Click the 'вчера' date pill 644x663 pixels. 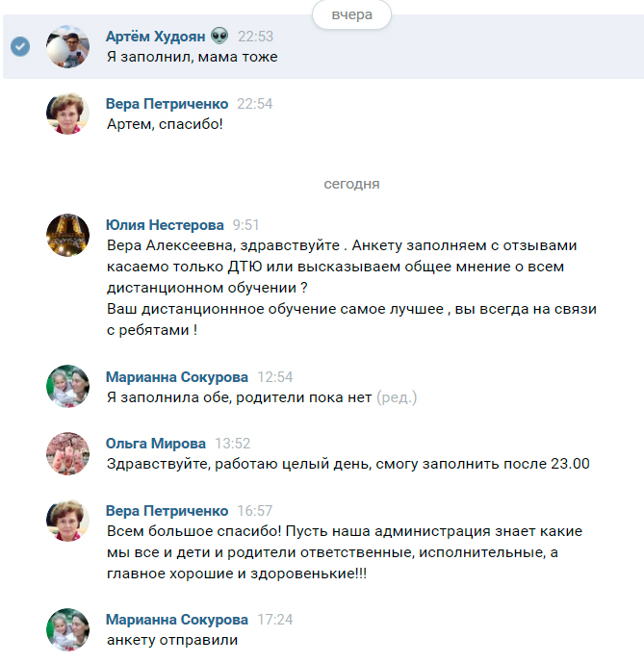(x=351, y=14)
